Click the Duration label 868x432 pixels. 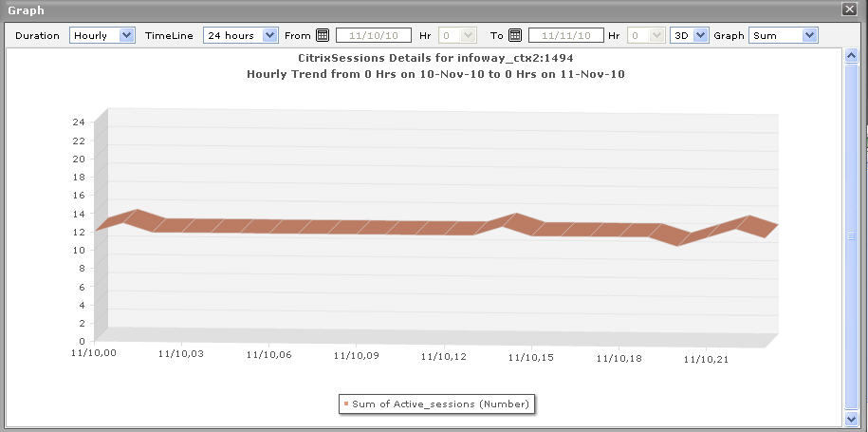(x=38, y=35)
